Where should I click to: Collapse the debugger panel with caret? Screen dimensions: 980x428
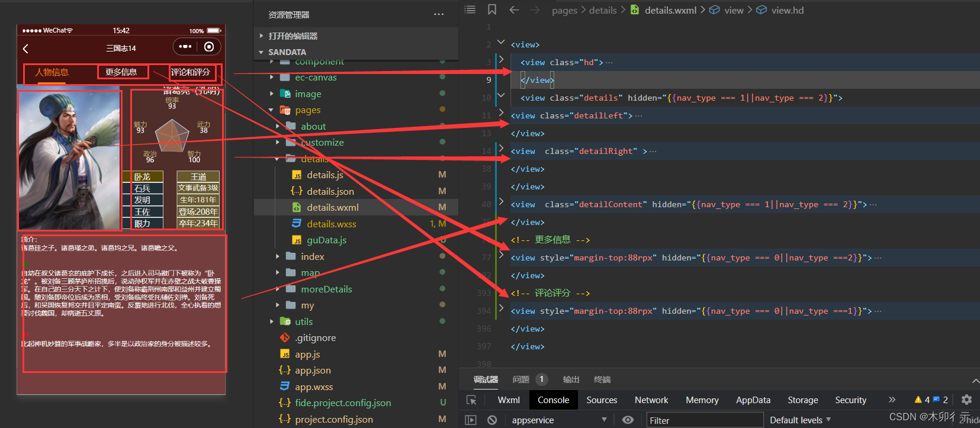(x=975, y=381)
